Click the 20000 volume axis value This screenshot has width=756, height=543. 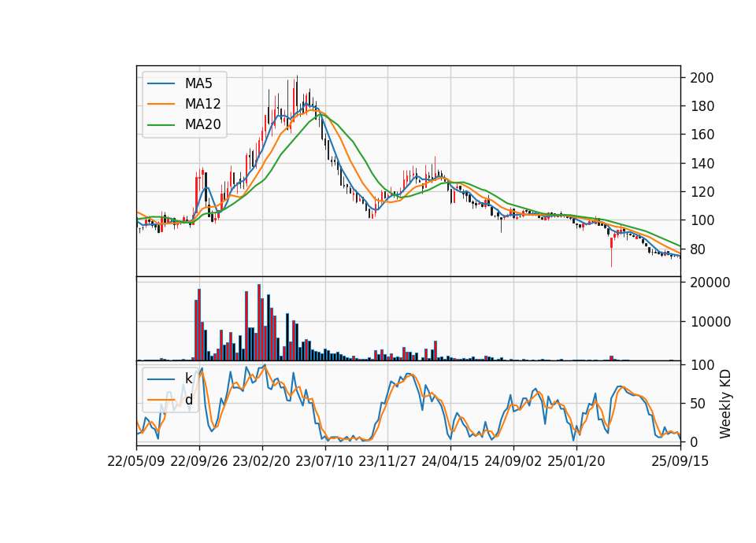tap(710, 283)
